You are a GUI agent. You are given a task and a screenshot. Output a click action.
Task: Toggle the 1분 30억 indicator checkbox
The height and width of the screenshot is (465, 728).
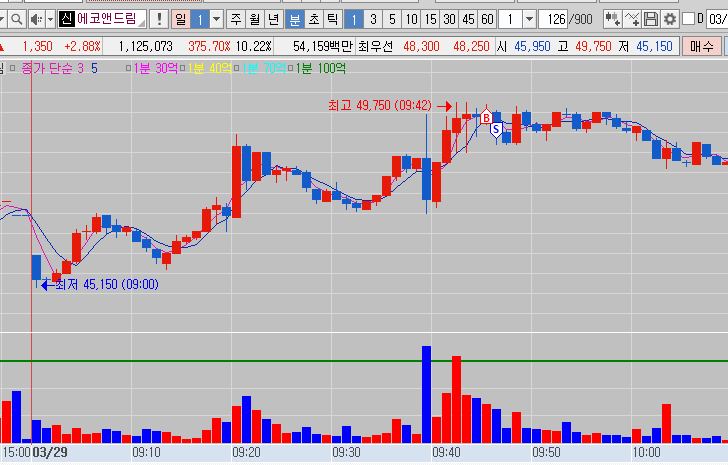(x=129, y=67)
